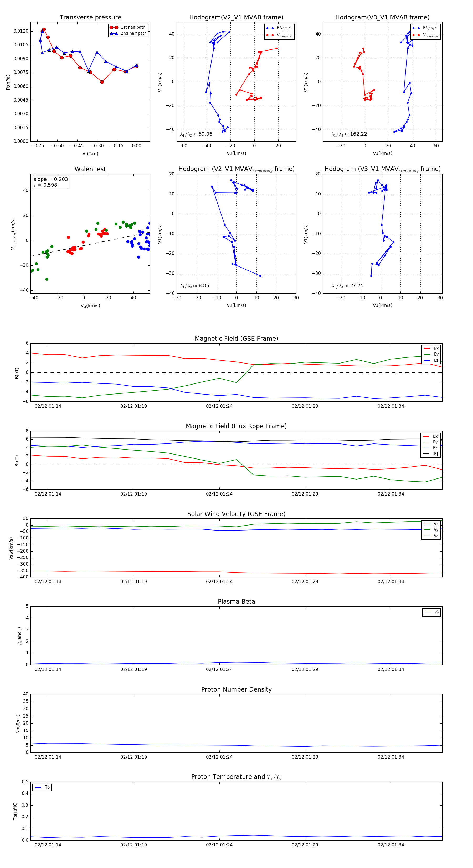Image resolution: width=473 pixels, height=868 pixels.
Task: Click the βp legend entry in Plasma Beta plot
Action: tap(432, 612)
